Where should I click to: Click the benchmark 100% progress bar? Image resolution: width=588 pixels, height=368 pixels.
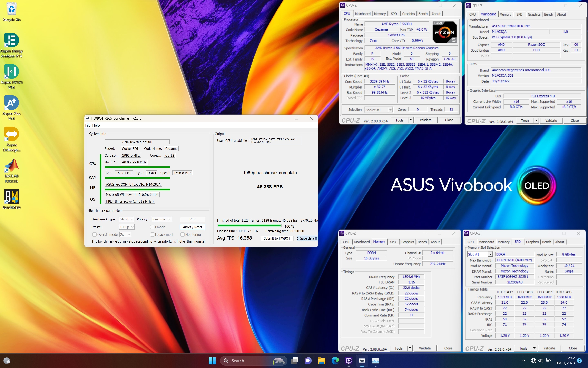(x=249, y=226)
